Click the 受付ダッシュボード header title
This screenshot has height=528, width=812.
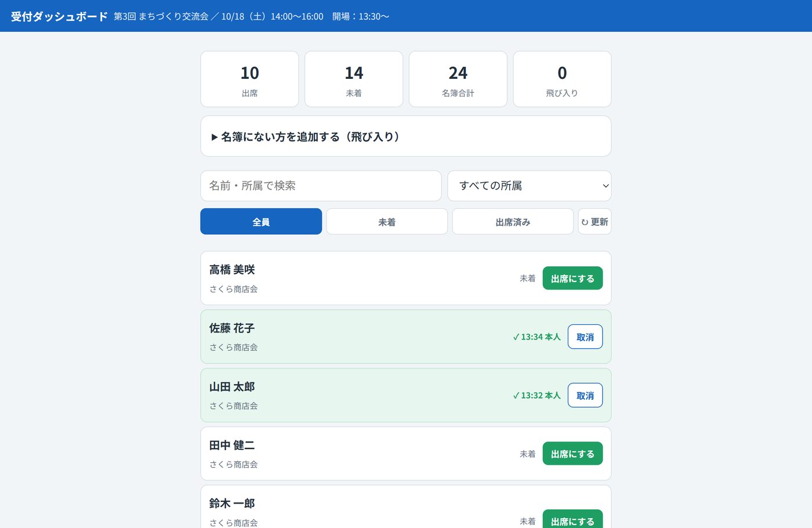59,16
